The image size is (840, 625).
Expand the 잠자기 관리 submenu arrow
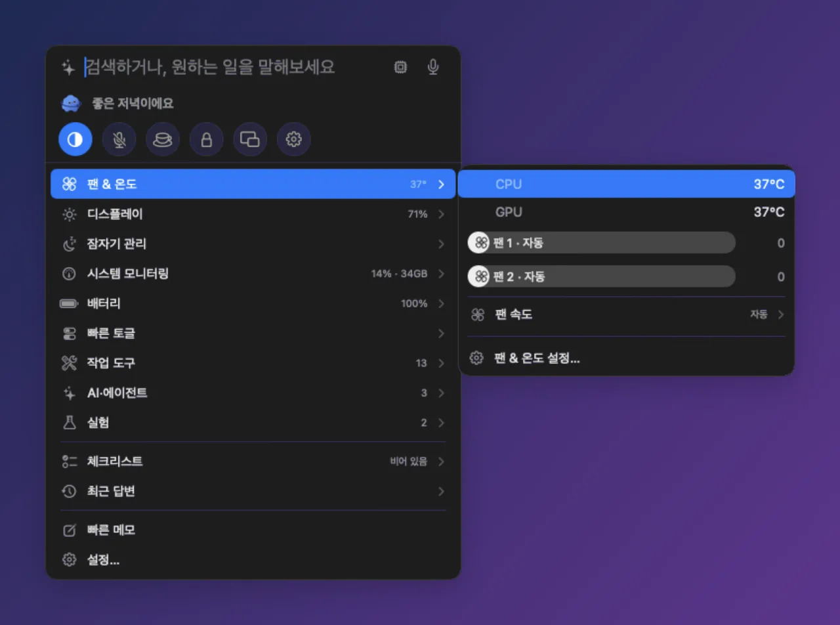[442, 244]
